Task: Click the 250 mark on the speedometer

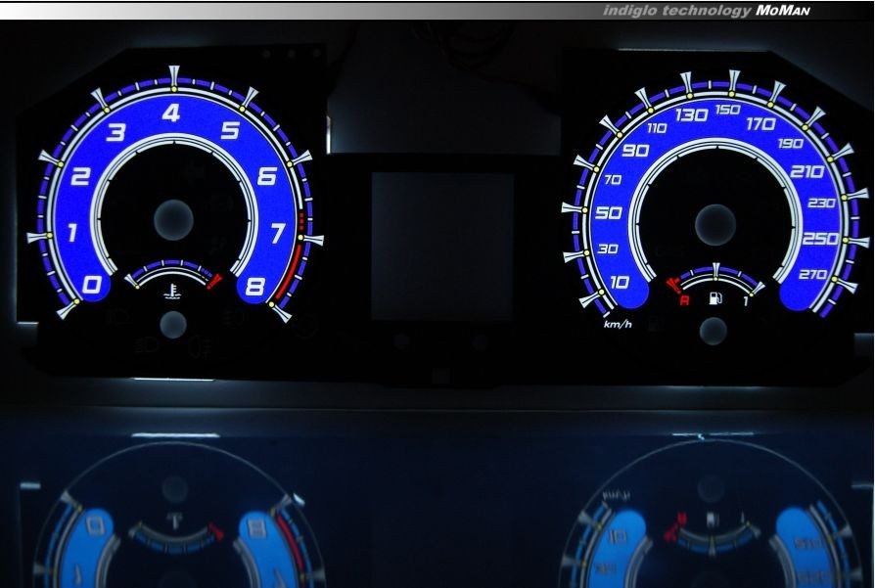Action: coord(819,239)
